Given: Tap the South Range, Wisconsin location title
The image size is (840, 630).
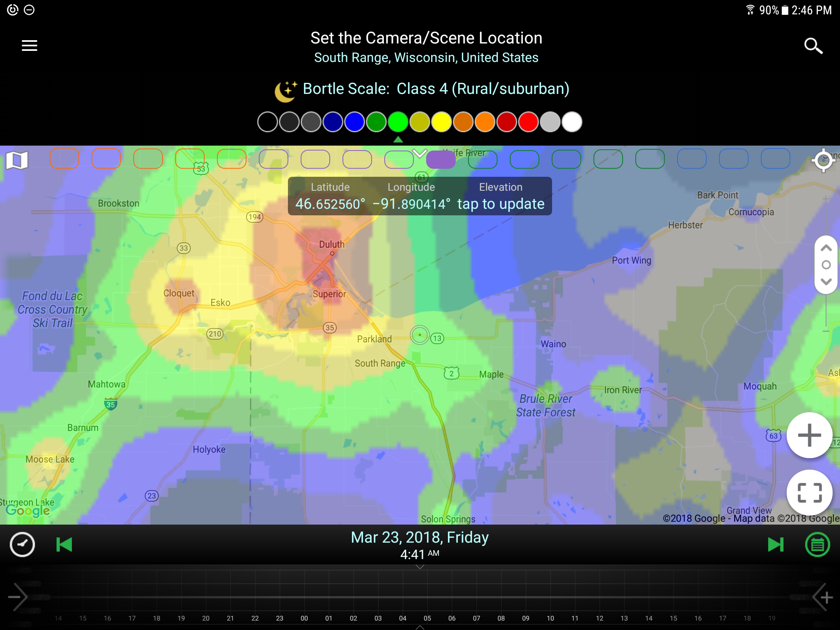Looking at the screenshot, I should point(426,58).
